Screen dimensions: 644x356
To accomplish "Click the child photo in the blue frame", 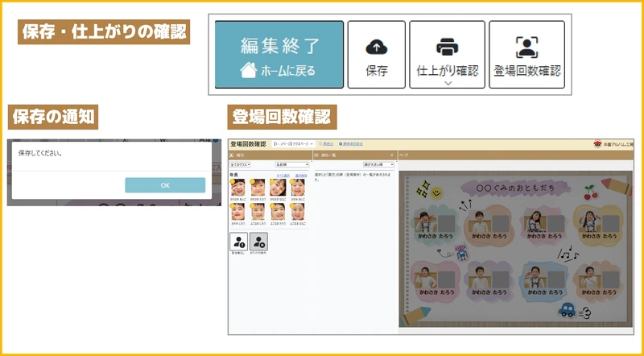I will [534, 278].
